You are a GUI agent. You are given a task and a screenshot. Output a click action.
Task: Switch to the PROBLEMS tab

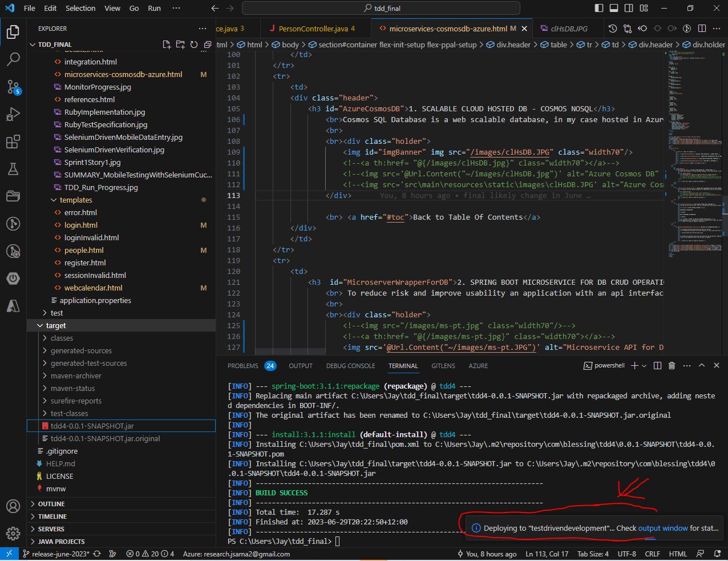click(243, 366)
